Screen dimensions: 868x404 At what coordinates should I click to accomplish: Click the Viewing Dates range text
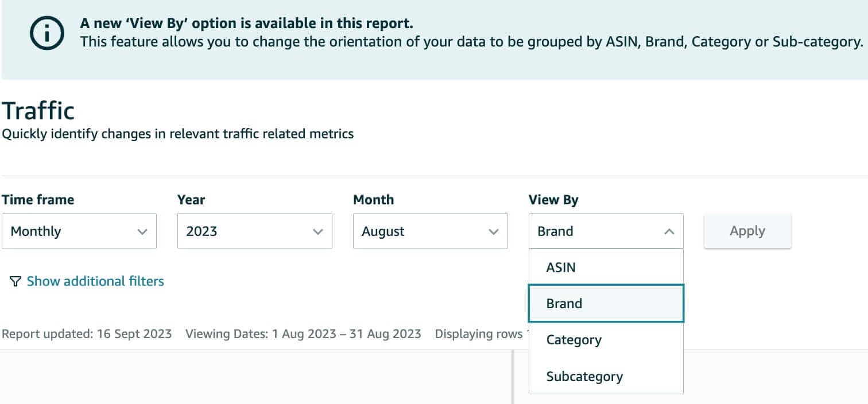click(303, 334)
